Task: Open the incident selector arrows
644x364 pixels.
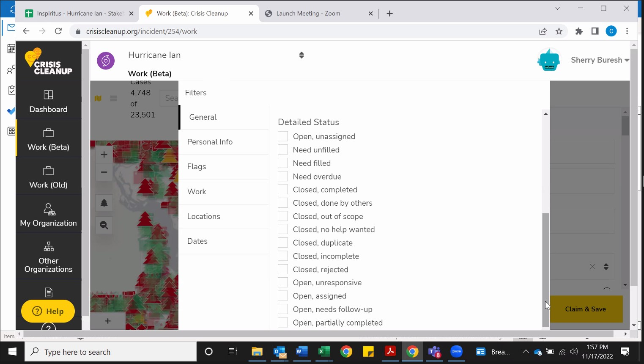Action: 301,55
